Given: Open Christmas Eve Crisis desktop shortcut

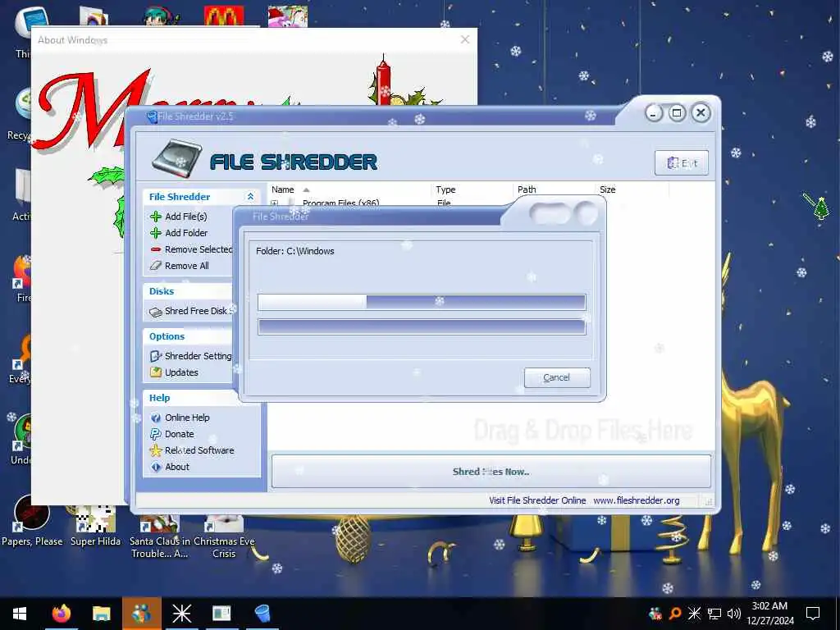Looking at the screenshot, I should [x=224, y=536].
